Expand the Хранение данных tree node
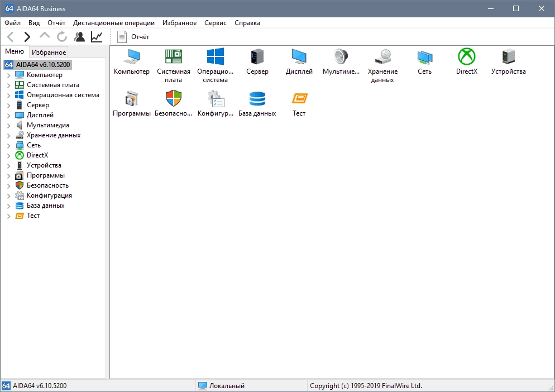This screenshot has height=392, width=555. (8, 135)
